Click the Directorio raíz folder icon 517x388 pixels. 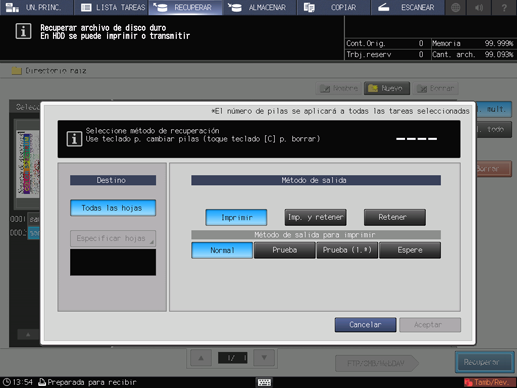(16, 71)
